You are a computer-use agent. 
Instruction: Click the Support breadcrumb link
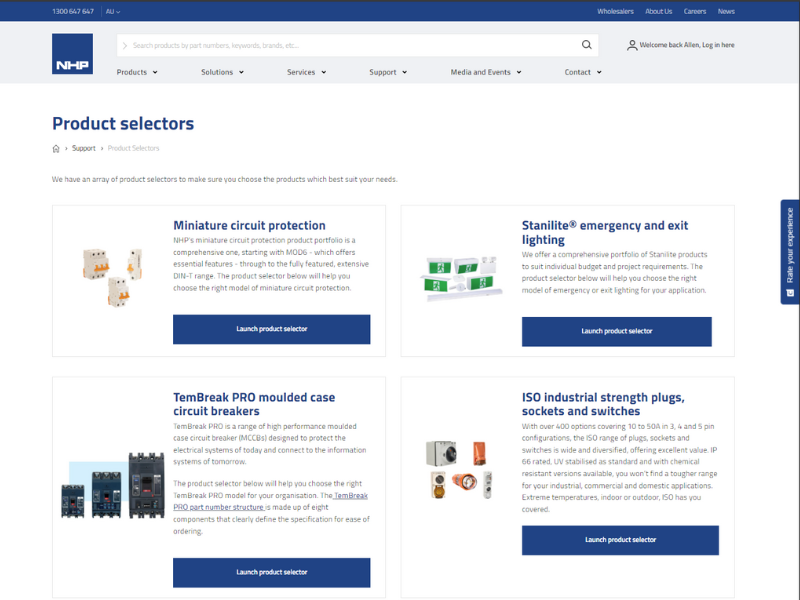[84, 148]
